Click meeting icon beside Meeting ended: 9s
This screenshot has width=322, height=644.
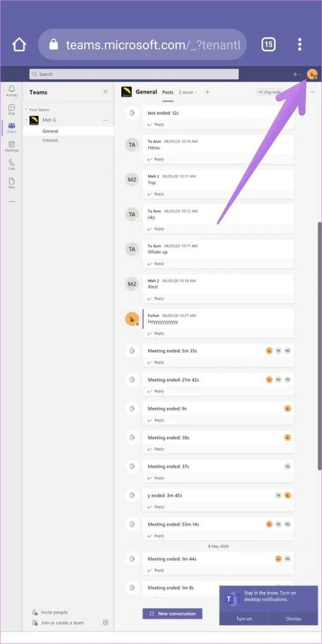[x=132, y=409]
